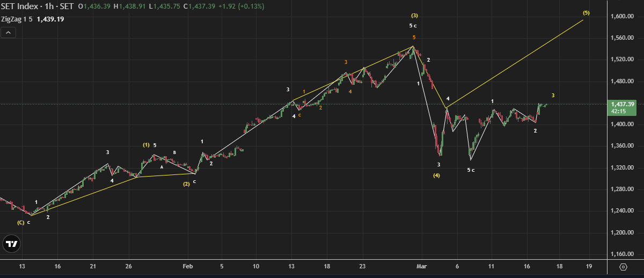This screenshot has height=278, width=644.
Task: Select the white A wave label
Action: coord(162,167)
